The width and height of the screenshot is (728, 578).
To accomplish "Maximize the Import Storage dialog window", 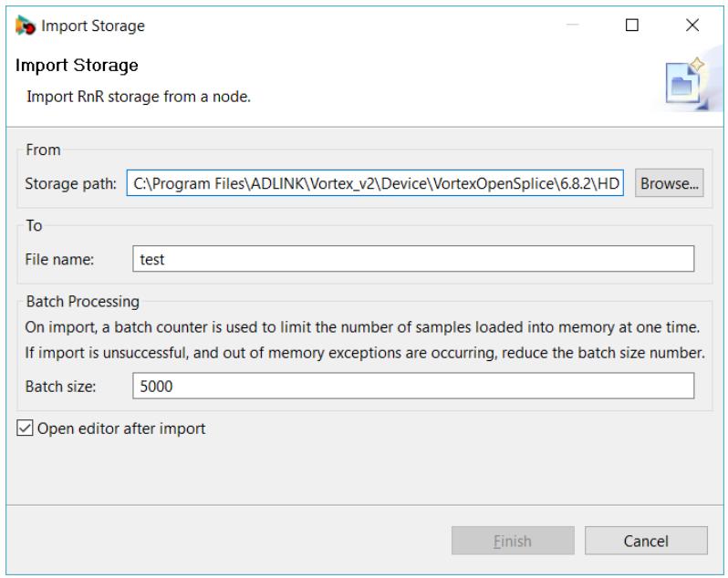I will pos(632,25).
